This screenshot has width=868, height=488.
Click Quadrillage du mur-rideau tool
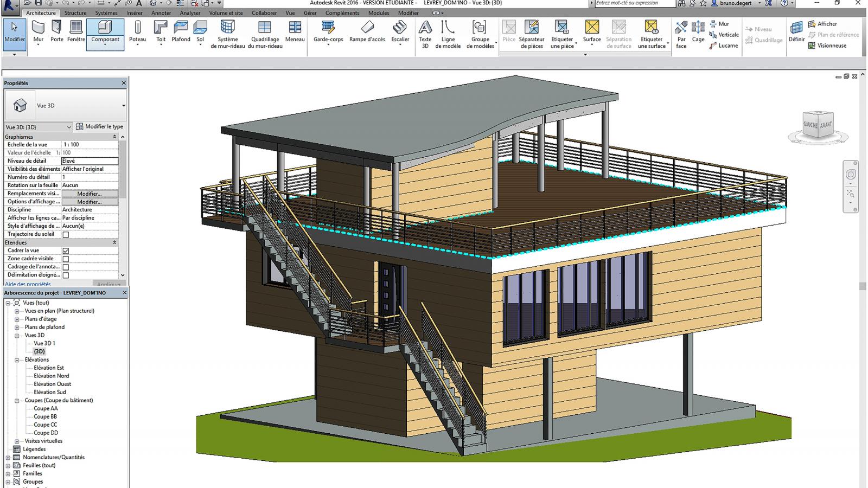(x=265, y=35)
